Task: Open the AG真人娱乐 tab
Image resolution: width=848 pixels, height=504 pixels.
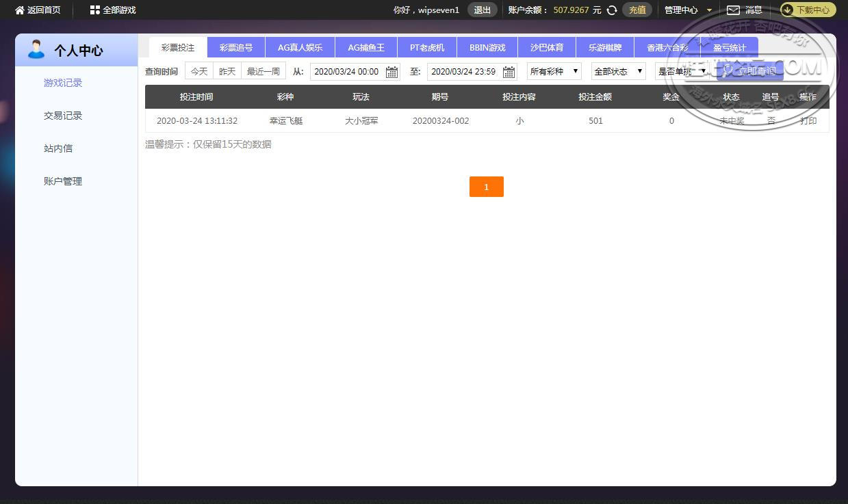Action: [300, 48]
